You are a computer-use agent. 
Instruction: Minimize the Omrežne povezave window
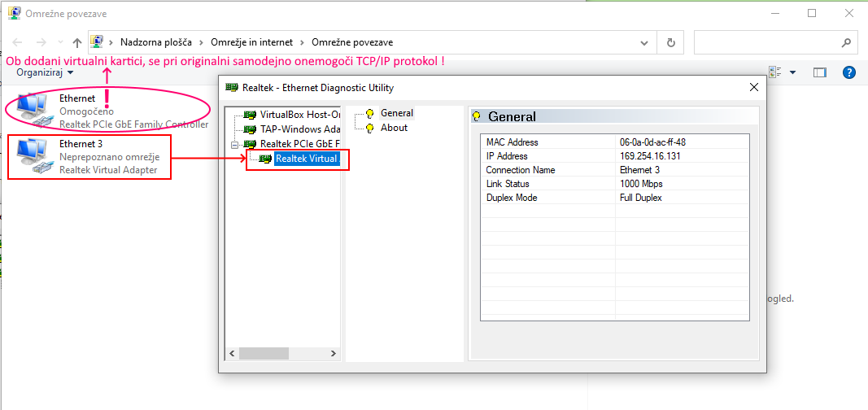click(775, 13)
